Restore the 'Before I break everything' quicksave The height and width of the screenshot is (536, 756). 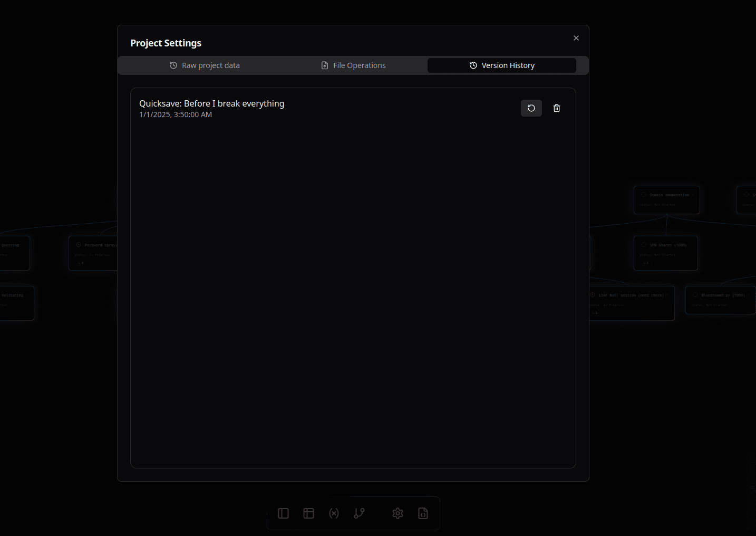pyautogui.click(x=531, y=108)
